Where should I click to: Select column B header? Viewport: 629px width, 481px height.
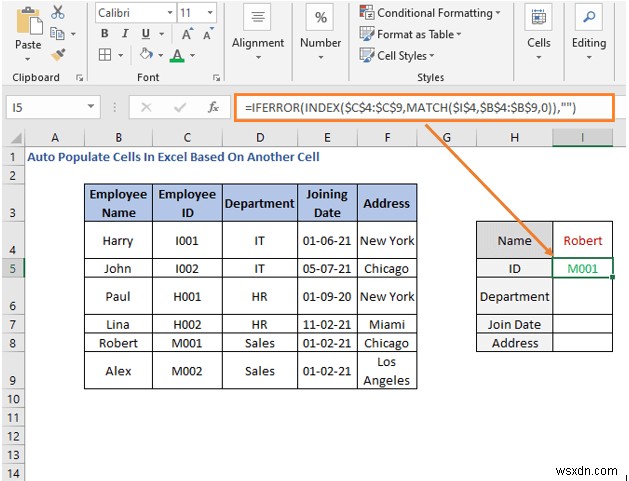pos(118,138)
